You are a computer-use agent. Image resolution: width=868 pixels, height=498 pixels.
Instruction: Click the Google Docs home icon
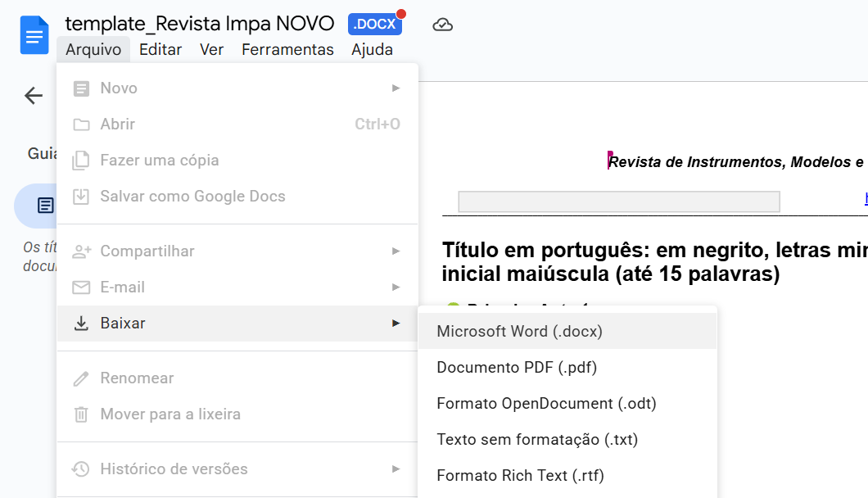(x=34, y=36)
